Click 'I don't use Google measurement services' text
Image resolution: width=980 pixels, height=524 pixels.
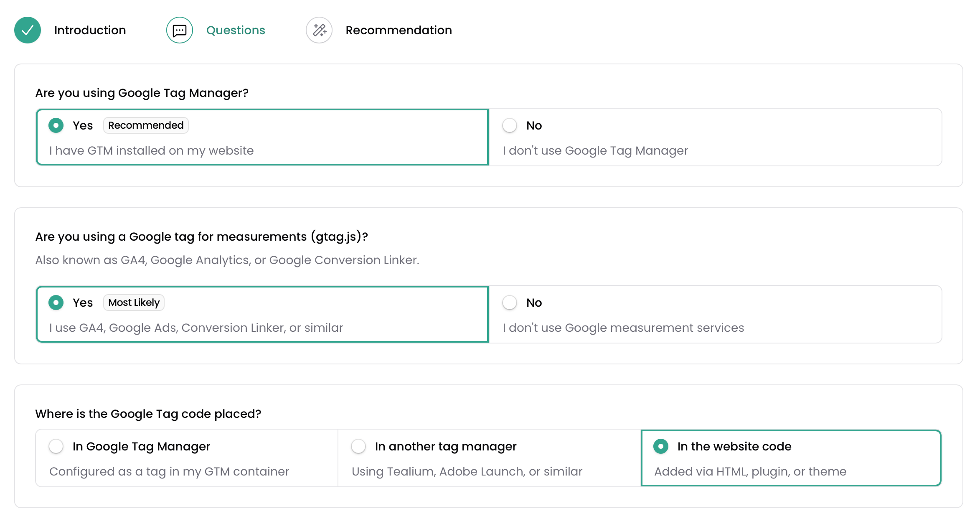point(623,328)
